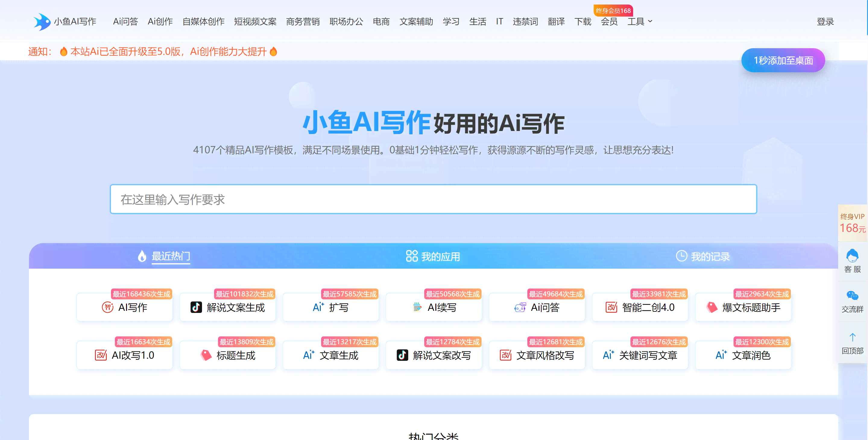Switch to the 最近热门 tab

tap(164, 256)
